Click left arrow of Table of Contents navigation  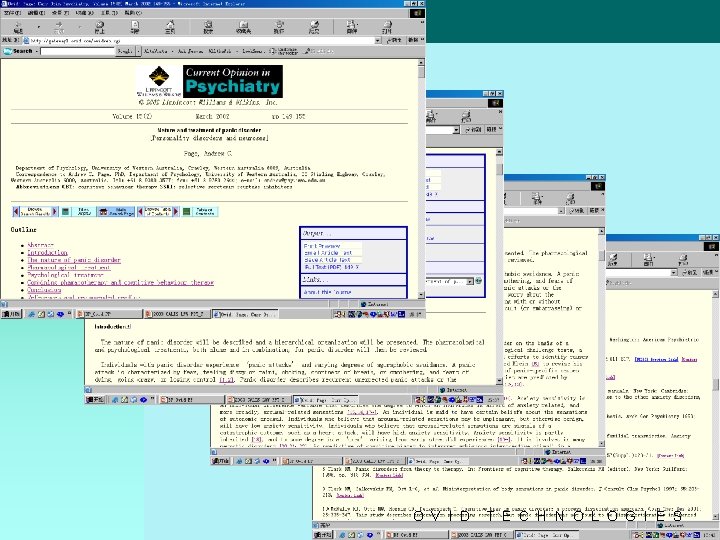point(141,211)
